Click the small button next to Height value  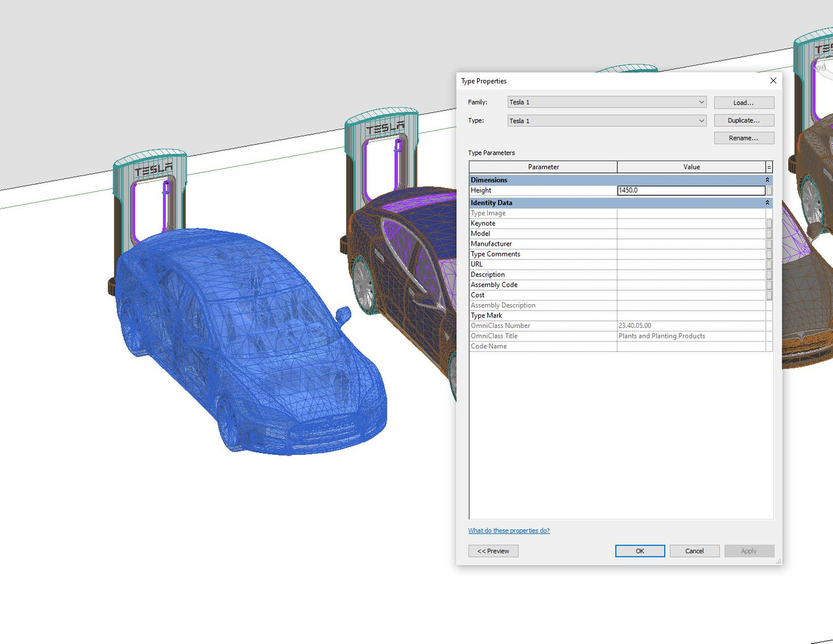pos(769,191)
